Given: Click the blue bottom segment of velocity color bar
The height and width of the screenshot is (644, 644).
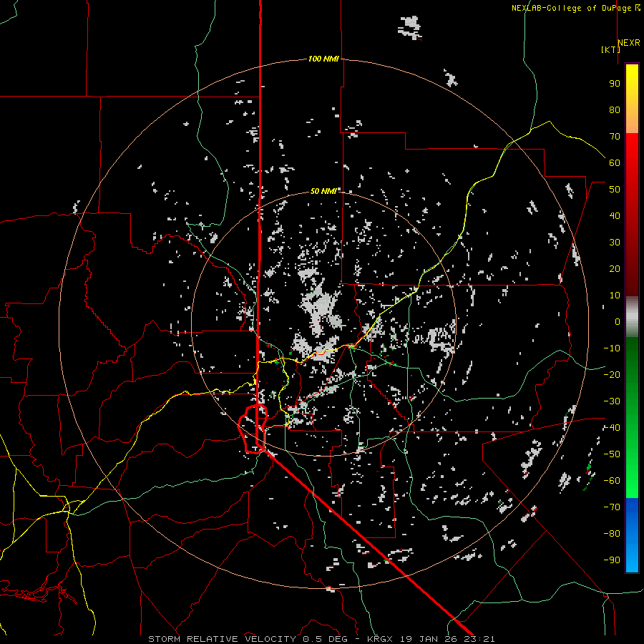Looking at the screenshot, I should 632,535.
